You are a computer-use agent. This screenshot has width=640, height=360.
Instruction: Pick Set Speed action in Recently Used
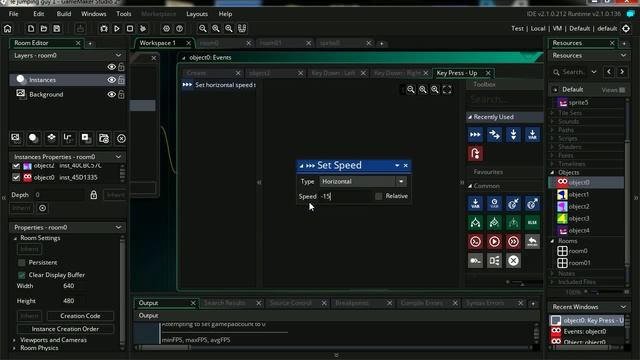click(475, 135)
